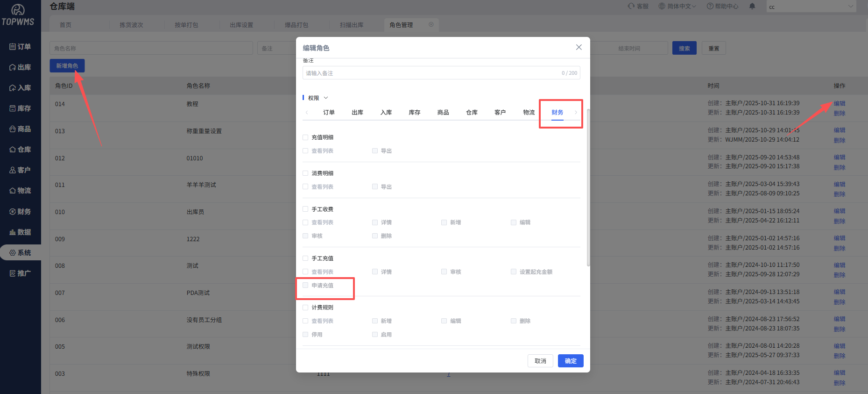Open the 首页 page tab
Screen dimensions: 868x394
(x=65, y=25)
